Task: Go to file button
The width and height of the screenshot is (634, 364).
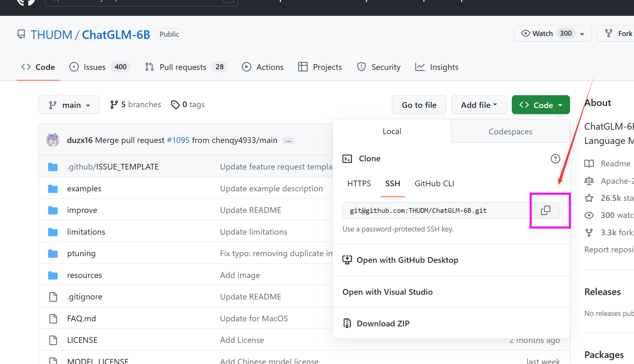Action: click(419, 105)
